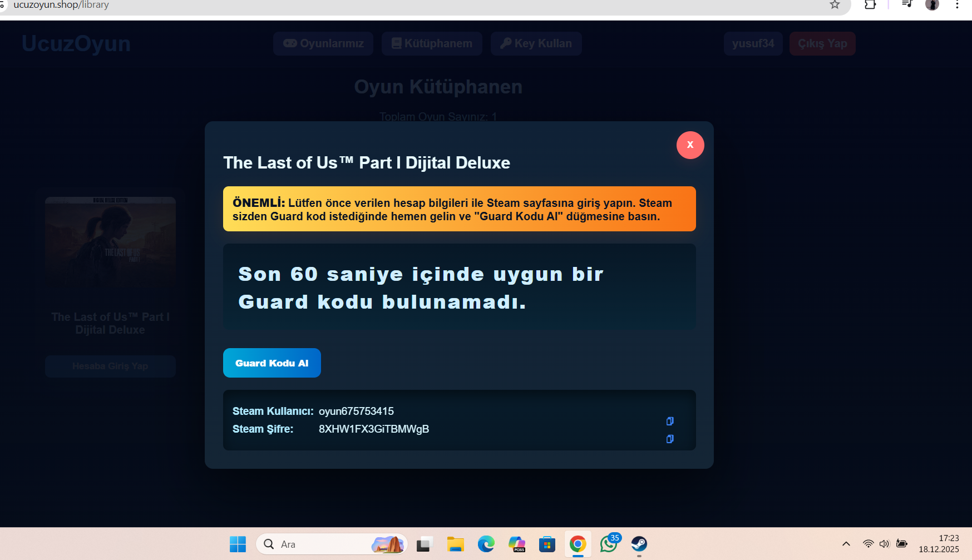Viewport: 972px width, 560px height.
Task: Go to the Kütüphanem page
Action: click(432, 43)
